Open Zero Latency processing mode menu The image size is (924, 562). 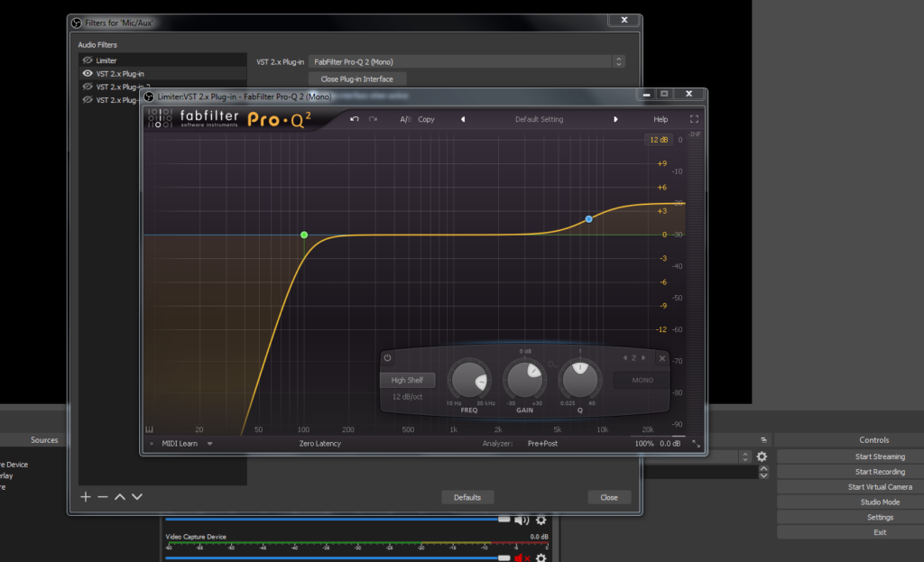point(320,444)
